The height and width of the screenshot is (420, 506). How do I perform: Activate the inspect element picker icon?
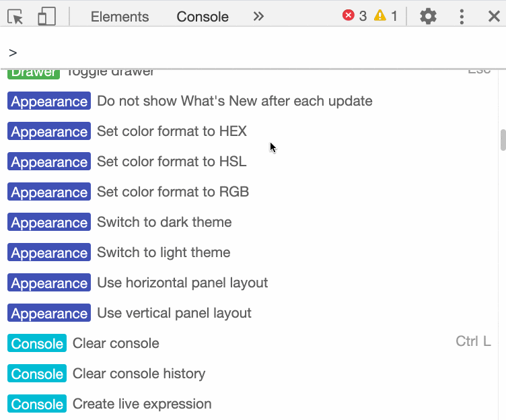15,17
